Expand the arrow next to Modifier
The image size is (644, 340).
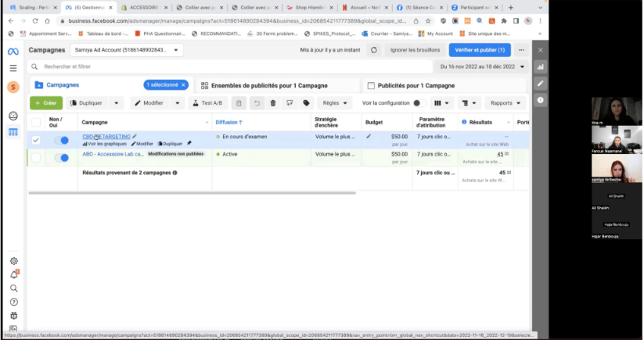(178, 103)
